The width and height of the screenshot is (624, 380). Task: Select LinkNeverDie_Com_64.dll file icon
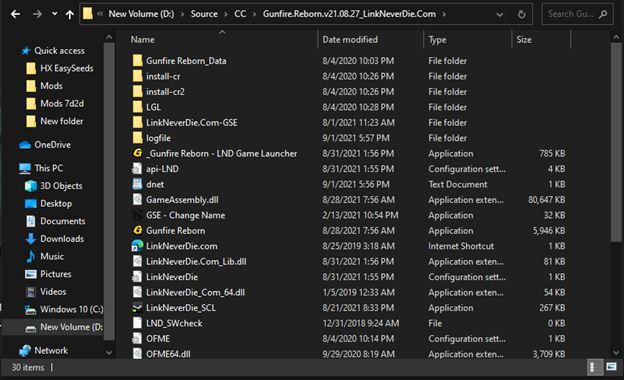[137, 292]
